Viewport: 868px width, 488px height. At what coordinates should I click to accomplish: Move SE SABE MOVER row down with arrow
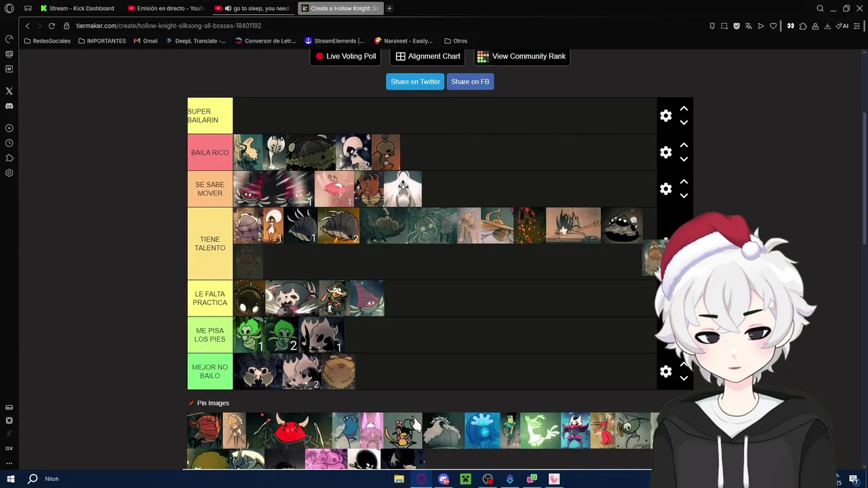684,196
